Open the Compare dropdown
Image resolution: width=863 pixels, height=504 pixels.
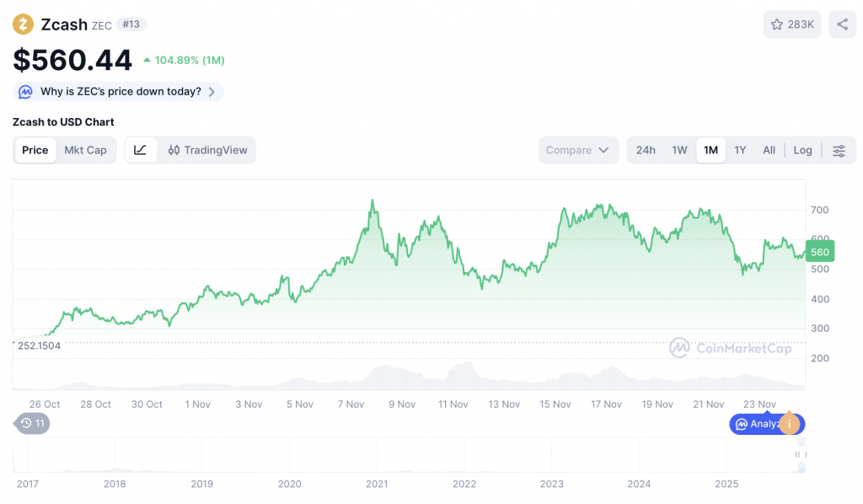[577, 150]
